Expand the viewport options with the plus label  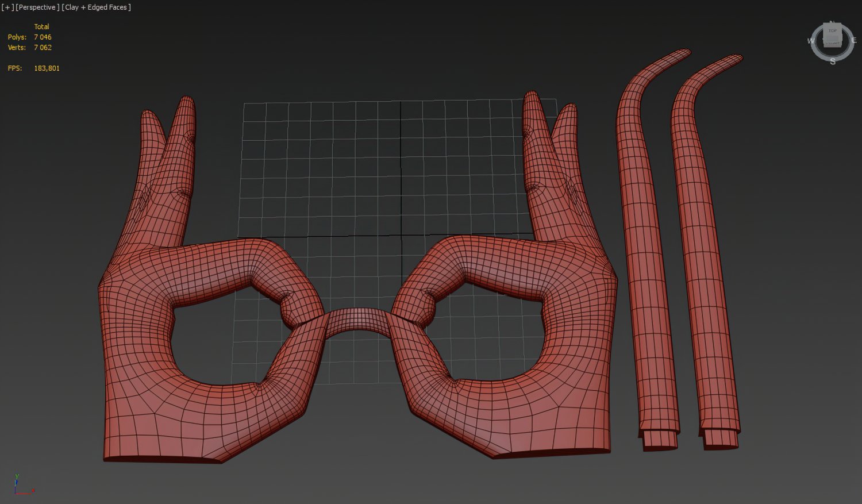[x=7, y=7]
